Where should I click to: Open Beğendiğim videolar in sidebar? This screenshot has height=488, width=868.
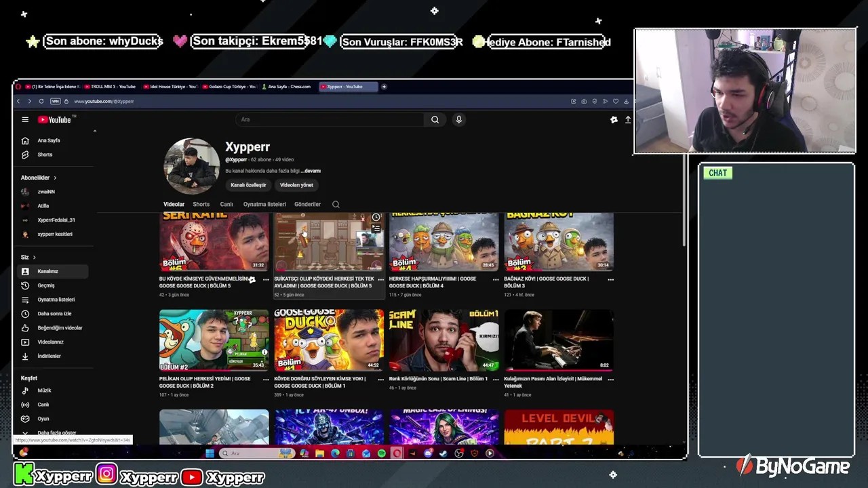click(x=53, y=328)
